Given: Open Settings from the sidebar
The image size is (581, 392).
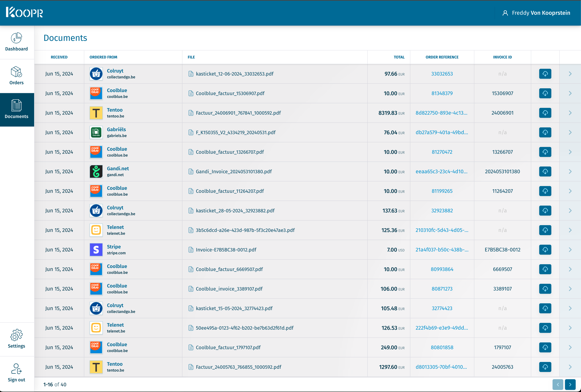Looking at the screenshot, I should point(17,339).
